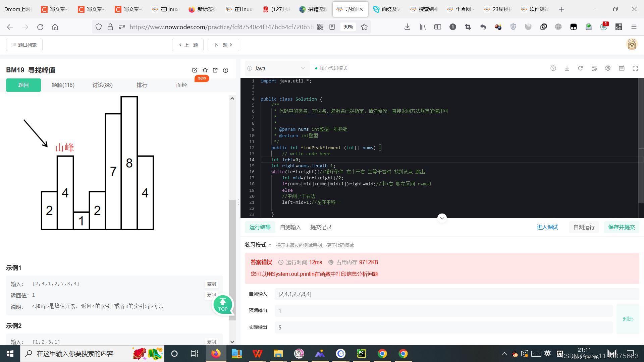Open the code editor settings gear
Image resolution: width=644 pixels, height=362 pixels.
(x=608, y=68)
